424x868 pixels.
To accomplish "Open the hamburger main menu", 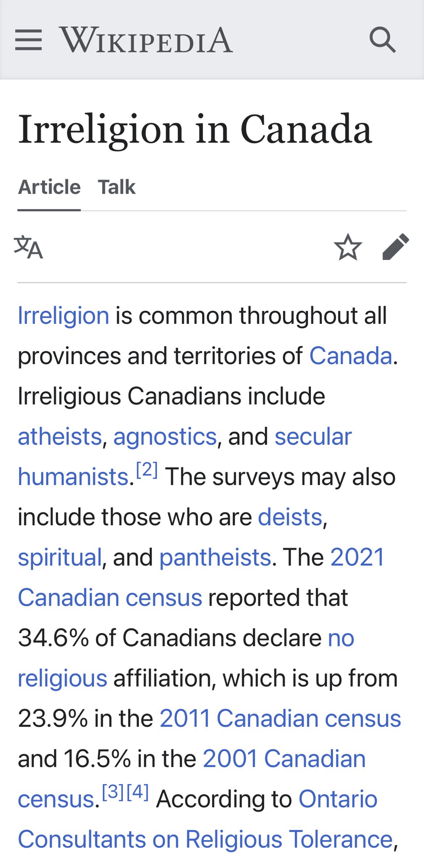I will pyautogui.click(x=29, y=40).
